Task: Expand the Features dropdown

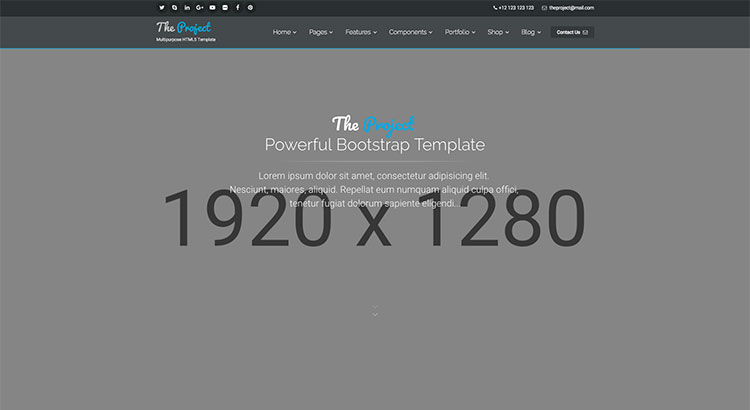Action: [360, 32]
